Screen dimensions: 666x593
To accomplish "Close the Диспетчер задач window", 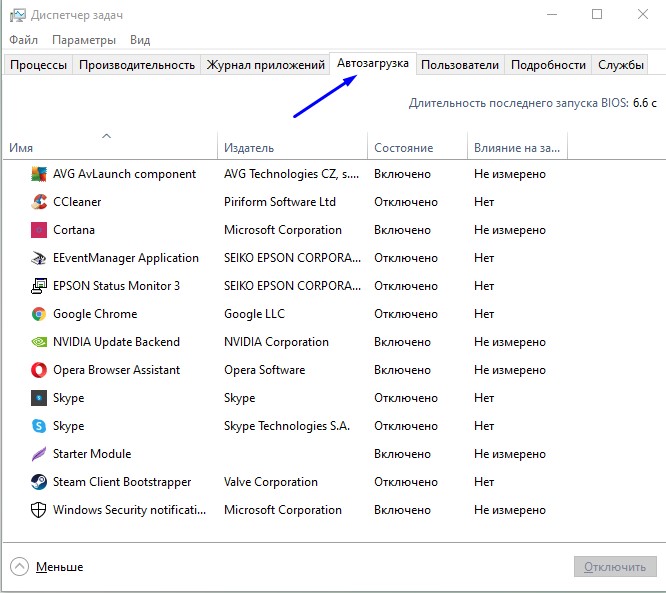I will [x=643, y=14].
